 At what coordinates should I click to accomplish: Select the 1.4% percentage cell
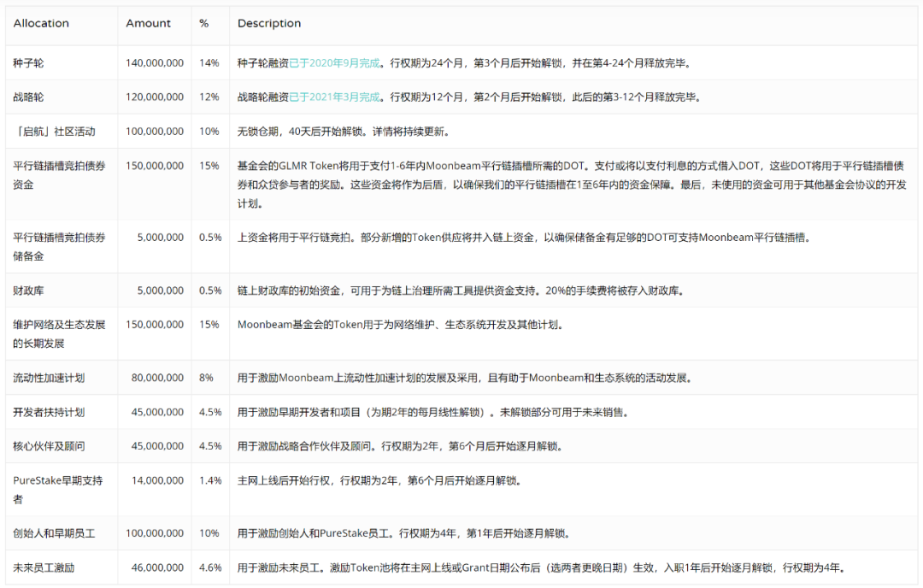(210, 480)
